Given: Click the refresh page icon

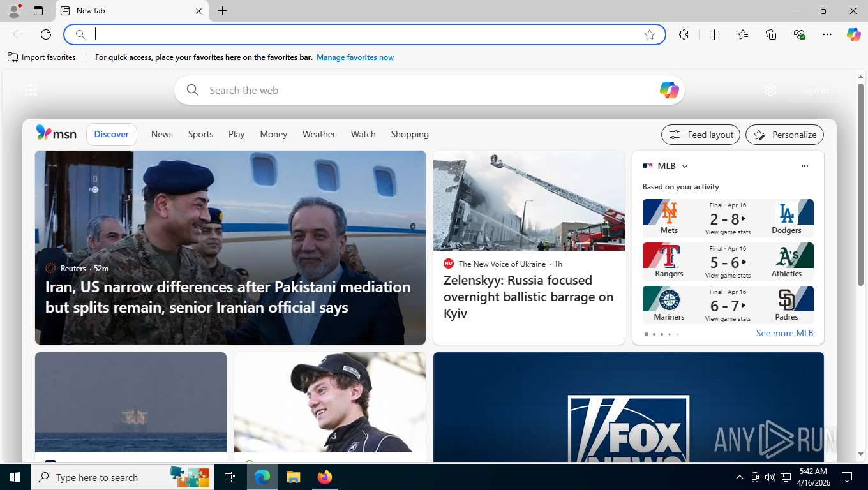Looking at the screenshot, I should pyautogui.click(x=46, y=34).
